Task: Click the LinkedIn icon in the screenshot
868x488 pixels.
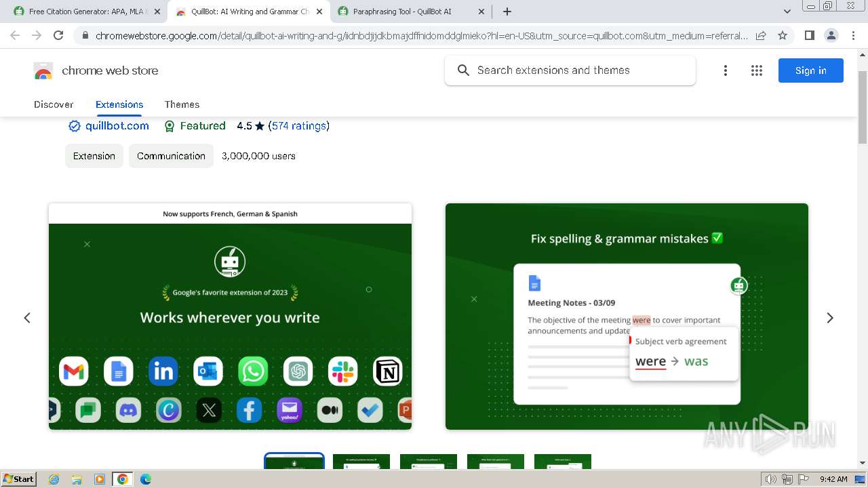Action: (x=163, y=371)
